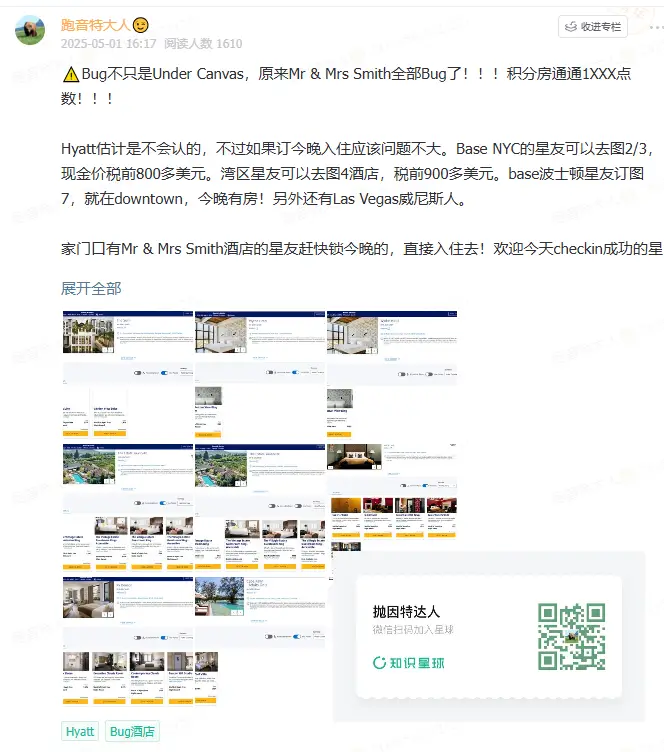Click the 阅读人数 1610 read count
The image size is (664, 752).
pos(203,44)
